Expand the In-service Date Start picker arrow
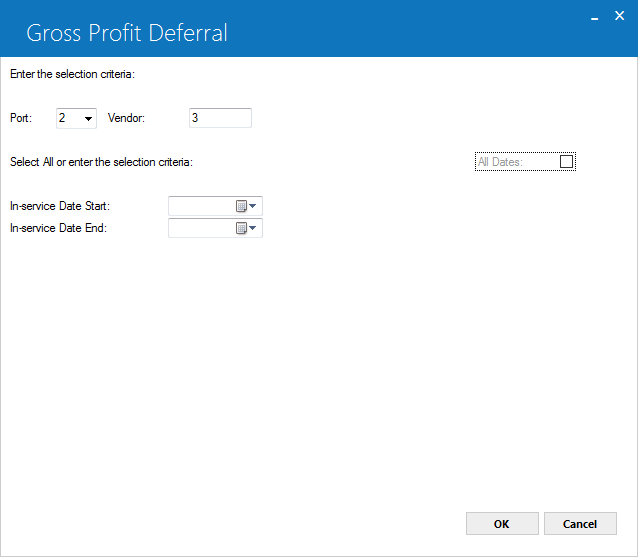This screenshot has width=638, height=557. 253,206
